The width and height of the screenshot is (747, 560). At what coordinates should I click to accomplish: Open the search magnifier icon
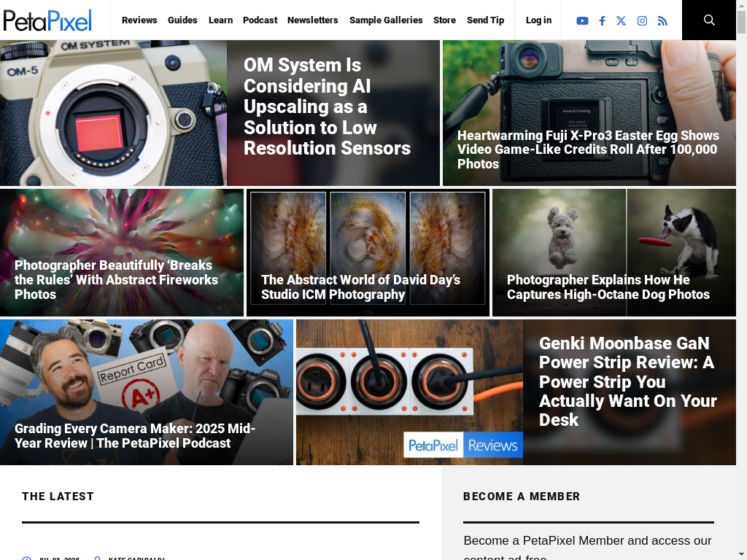point(709,20)
